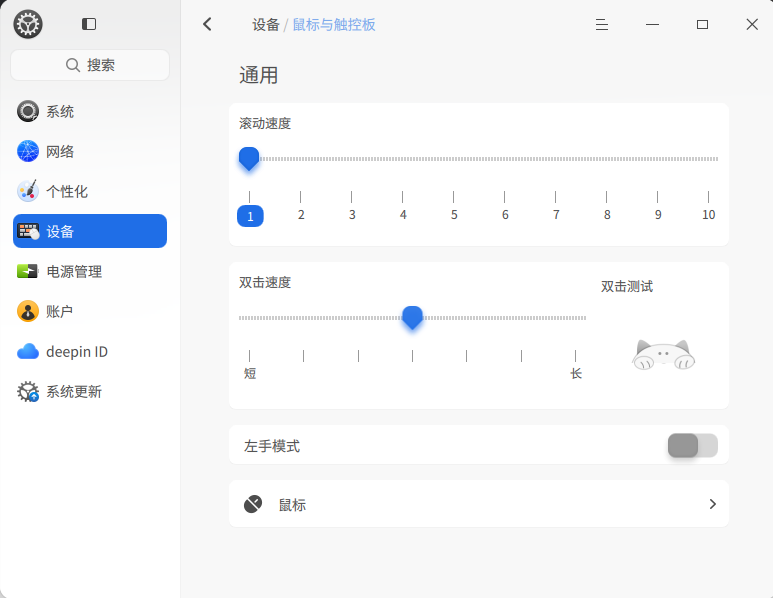The width and height of the screenshot is (773, 598).
Task: Click the Control Center gear logo icon
Action: (x=28, y=24)
